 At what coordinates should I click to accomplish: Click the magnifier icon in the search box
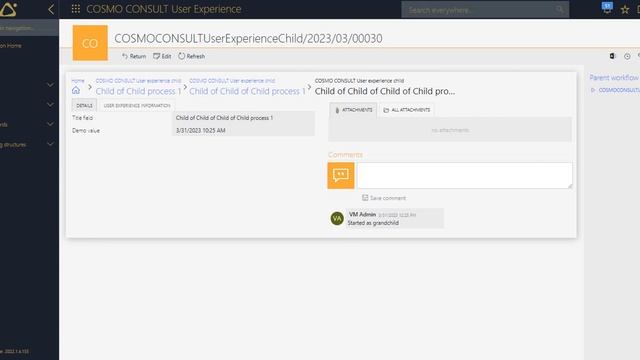coord(560,9)
